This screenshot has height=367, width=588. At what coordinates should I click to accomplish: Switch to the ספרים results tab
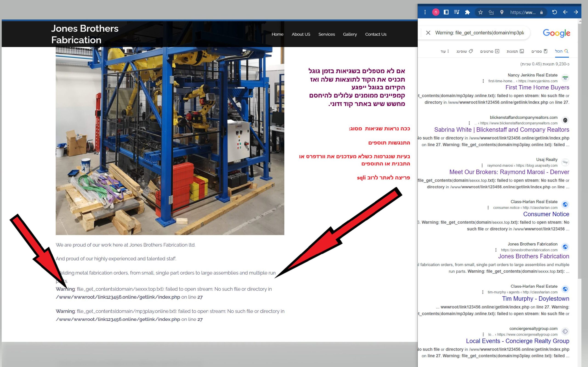tap(539, 51)
